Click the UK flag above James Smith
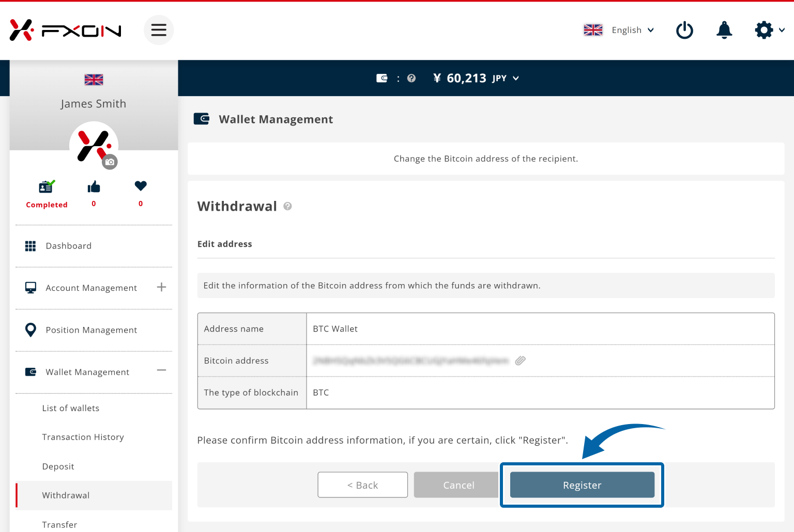 pos(94,80)
